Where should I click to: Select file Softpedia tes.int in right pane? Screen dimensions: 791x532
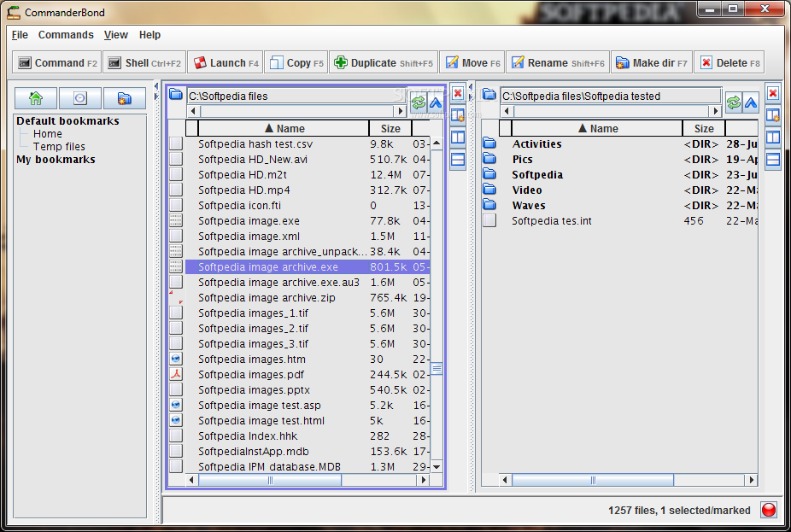551,221
